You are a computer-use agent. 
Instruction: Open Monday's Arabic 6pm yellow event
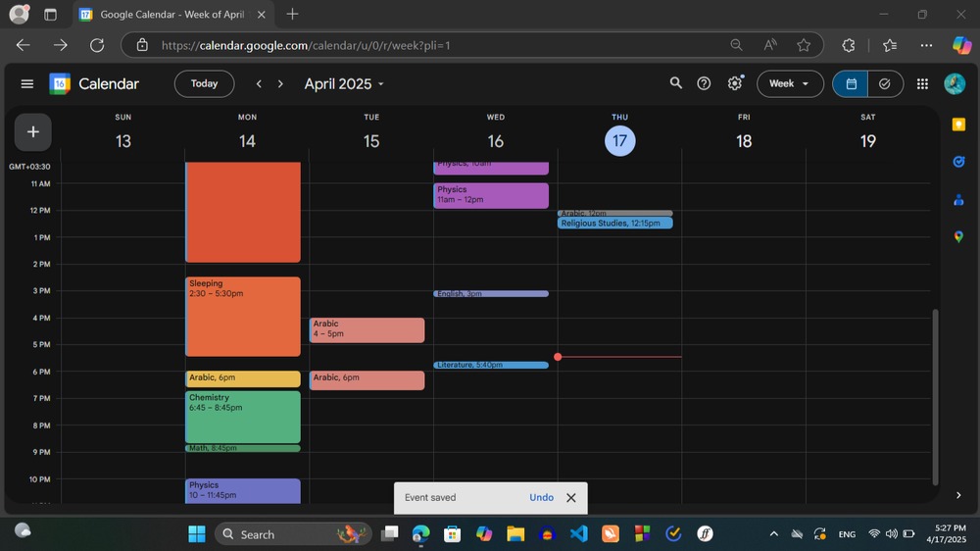(243, 378)
